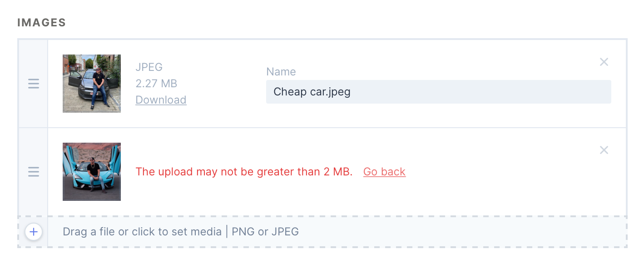Click the JPEG file type label
This screenshot has height=269, width=644.
pos(149,67)
